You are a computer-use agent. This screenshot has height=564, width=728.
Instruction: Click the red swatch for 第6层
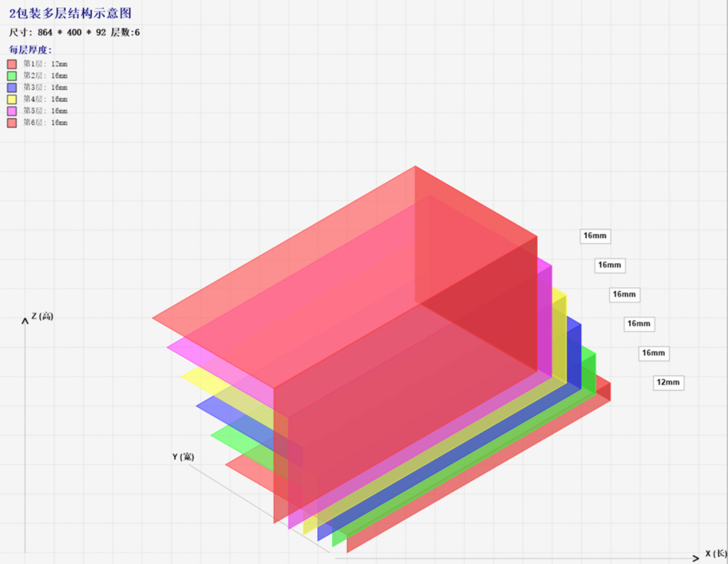[x=12, y=123]
